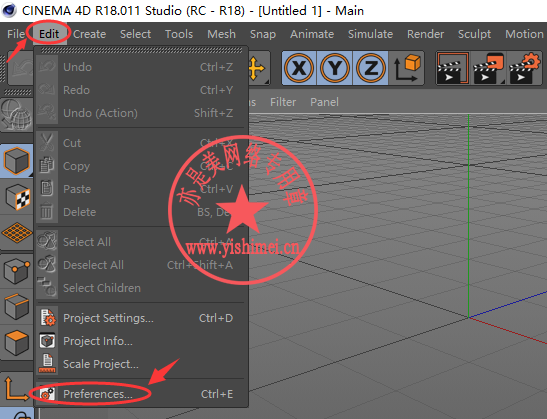Select the Polygons mode icon
The image size is (547, 419).
(16, 343)
